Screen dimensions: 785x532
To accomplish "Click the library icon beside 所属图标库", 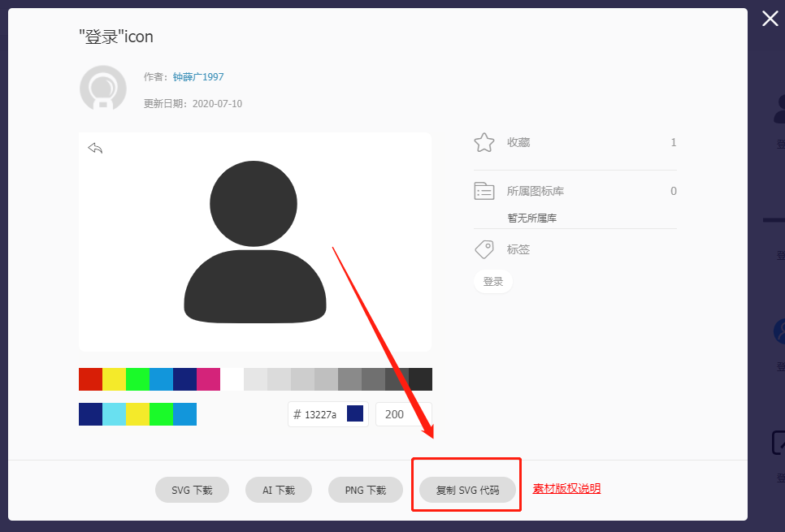I will (484, 190).
